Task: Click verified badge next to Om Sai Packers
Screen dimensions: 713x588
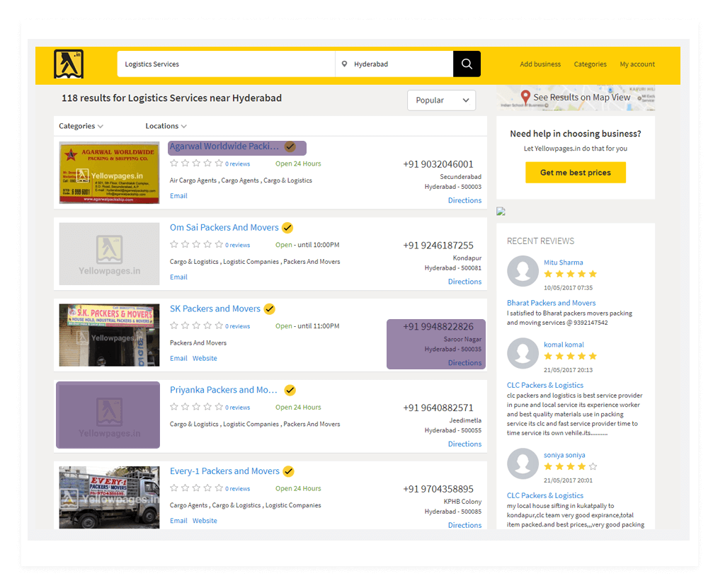Action: pos(287,228)
